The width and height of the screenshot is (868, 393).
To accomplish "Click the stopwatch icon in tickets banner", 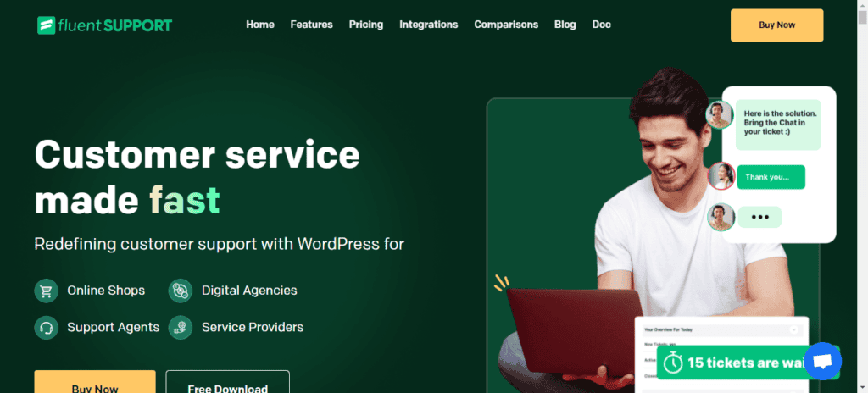I will click(672, 363).
